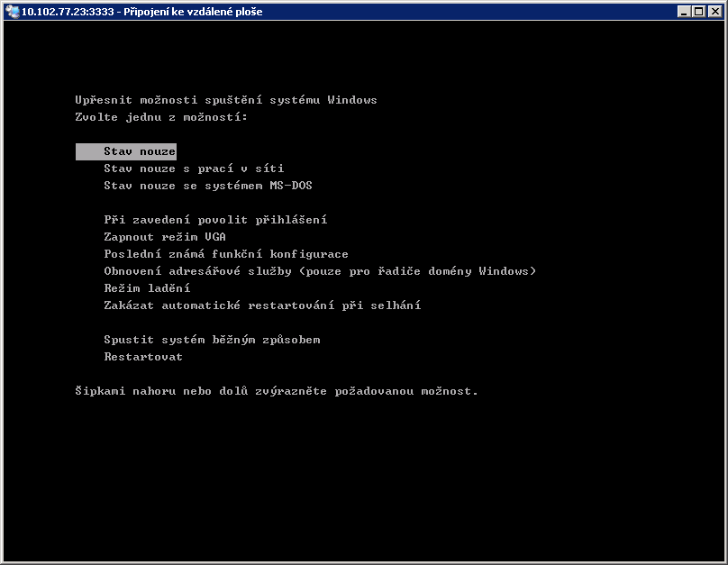Image resolution: width=728 pixels, height=565 pixels.
Task: Select the "Restartovat" option
Action: 143,357
